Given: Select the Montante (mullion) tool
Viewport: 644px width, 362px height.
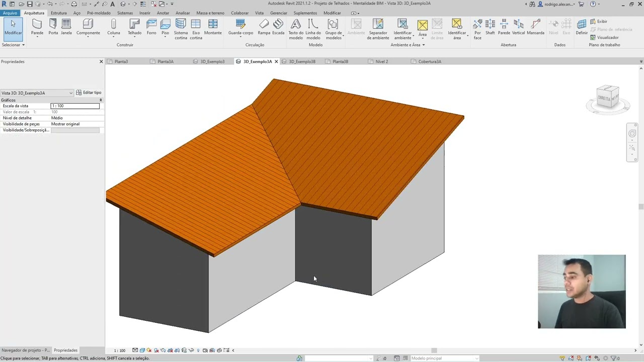Looking at the screenshot, I should pyautogui.click(x=213, y=27).
